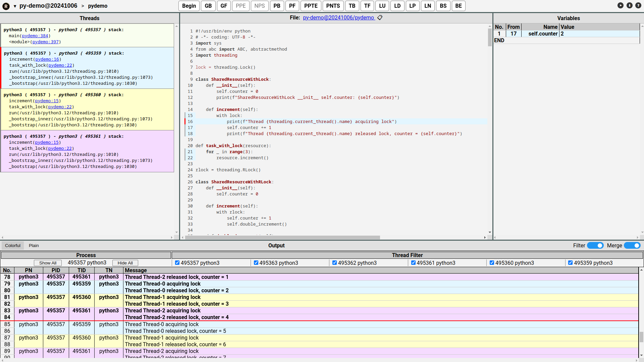Click the download arrow icon at top right

click(x=630, y=5)
